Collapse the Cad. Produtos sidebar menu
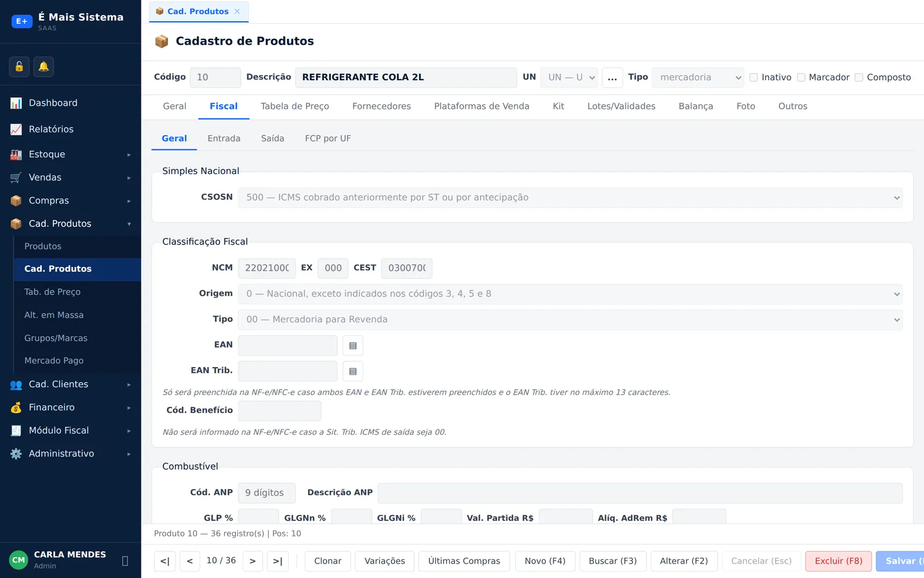 pyautogui.click(x=70, y=224)
